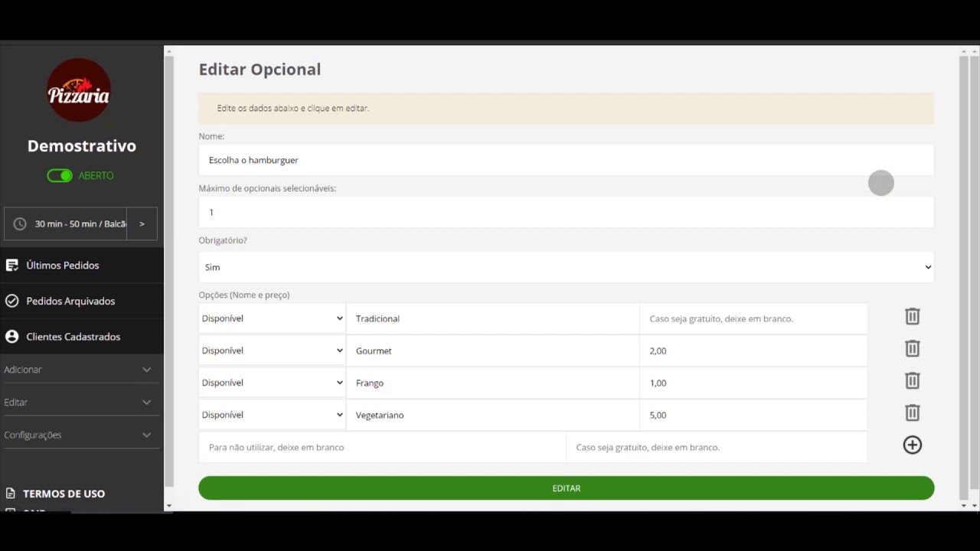Add a new option with plus icon
This screenshot has height=551, width=980.
(x=912, y=445)
